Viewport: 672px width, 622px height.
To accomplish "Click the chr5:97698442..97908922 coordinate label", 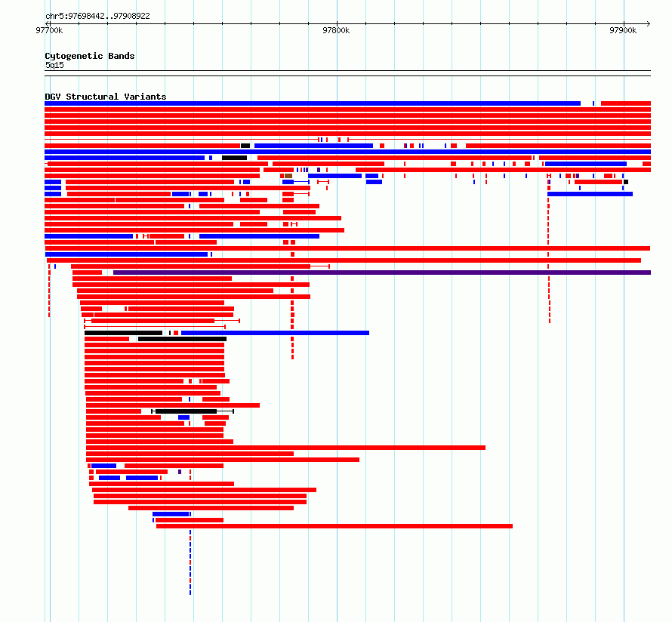I will pos(97,16).
